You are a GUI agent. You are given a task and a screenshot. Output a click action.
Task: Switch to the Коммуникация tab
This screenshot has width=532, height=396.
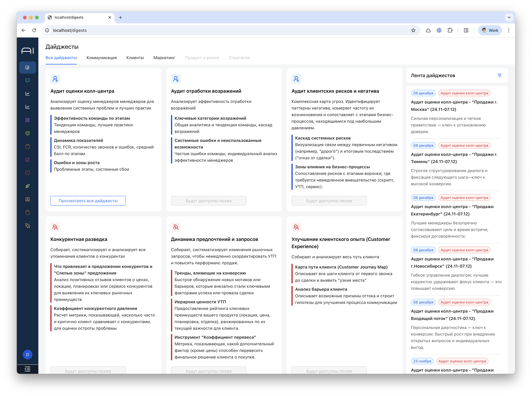tap(101, 58)
